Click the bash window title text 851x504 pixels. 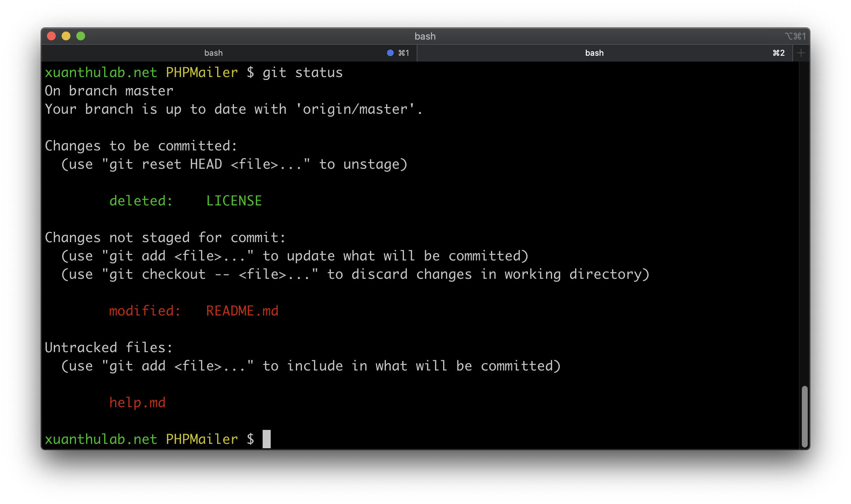(x=425, y=36)
